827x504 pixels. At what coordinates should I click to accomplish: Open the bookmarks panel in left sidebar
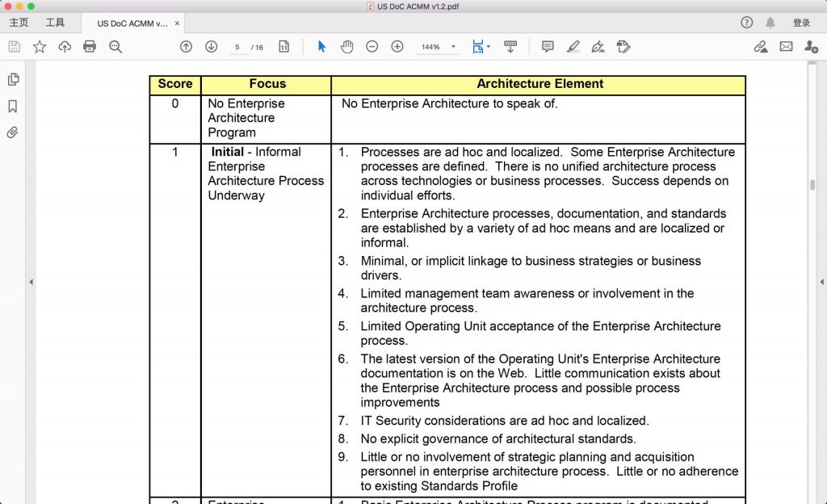(13, 106)
